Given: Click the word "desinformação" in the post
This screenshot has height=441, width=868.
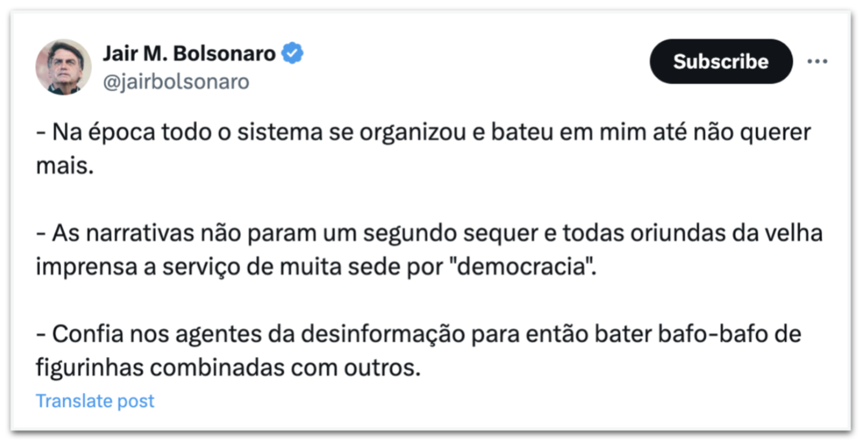Looking at the screenshot, I should [383, 334].
